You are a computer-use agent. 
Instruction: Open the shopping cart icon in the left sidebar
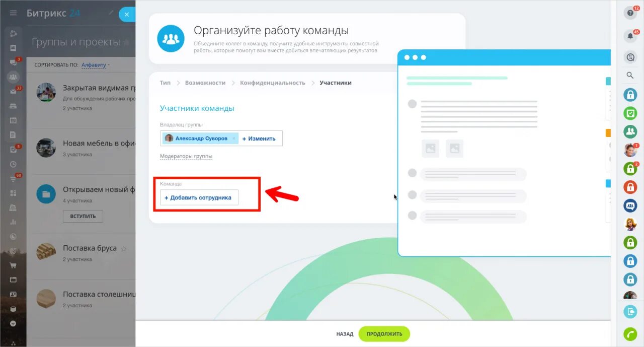(14, 265)
